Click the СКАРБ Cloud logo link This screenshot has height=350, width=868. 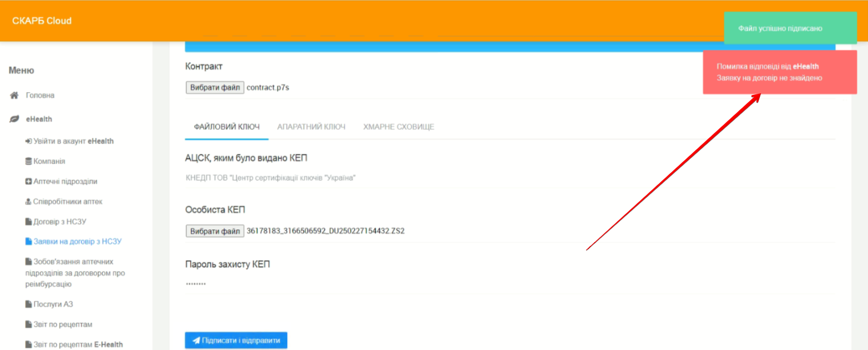point(42,21)
